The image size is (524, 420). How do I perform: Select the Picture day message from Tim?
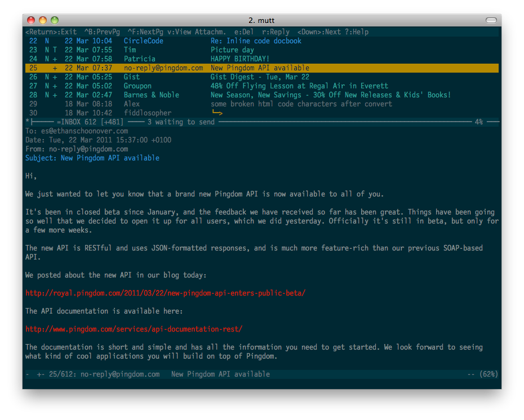(232, 50)
